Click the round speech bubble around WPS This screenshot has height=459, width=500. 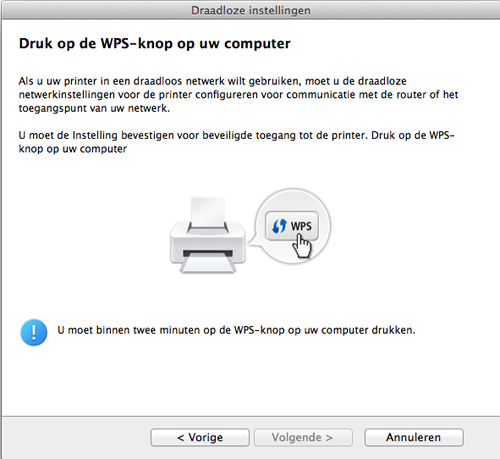coord(293,226)
